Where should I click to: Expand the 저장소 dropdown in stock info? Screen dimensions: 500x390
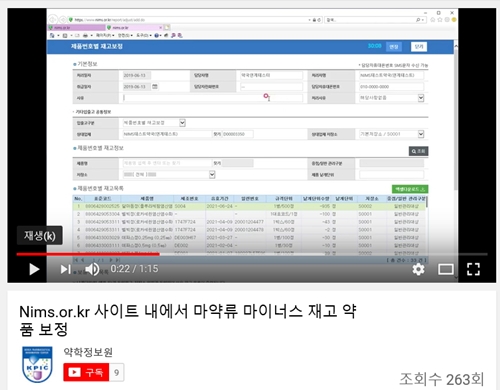(212, 174)
